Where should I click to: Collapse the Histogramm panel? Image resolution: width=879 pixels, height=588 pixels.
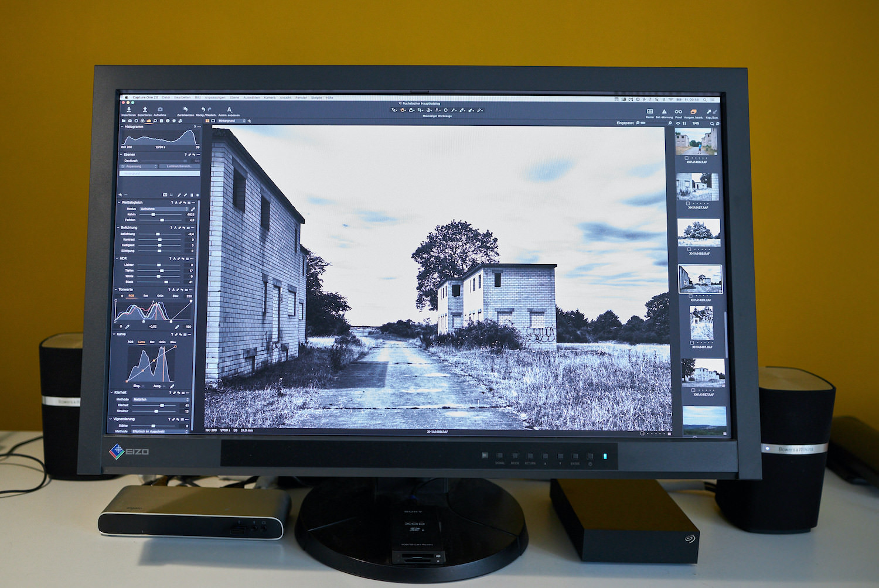[x=122, y=127]
